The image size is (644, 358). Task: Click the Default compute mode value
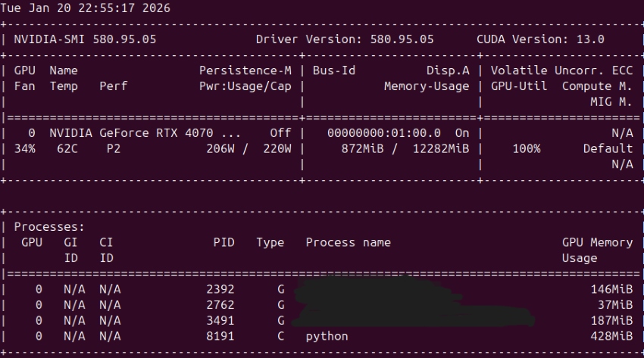click(608, 148)
